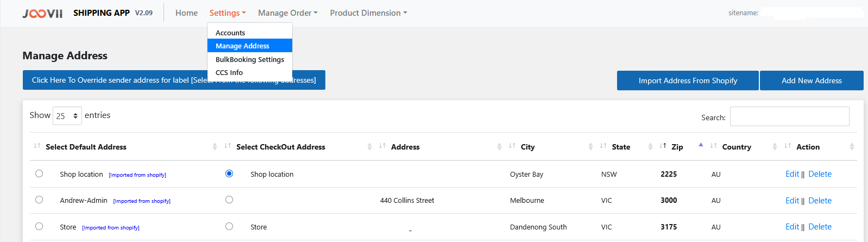Select Andrew-Admin as default address
868x242 pixels.
click(39, 200)
